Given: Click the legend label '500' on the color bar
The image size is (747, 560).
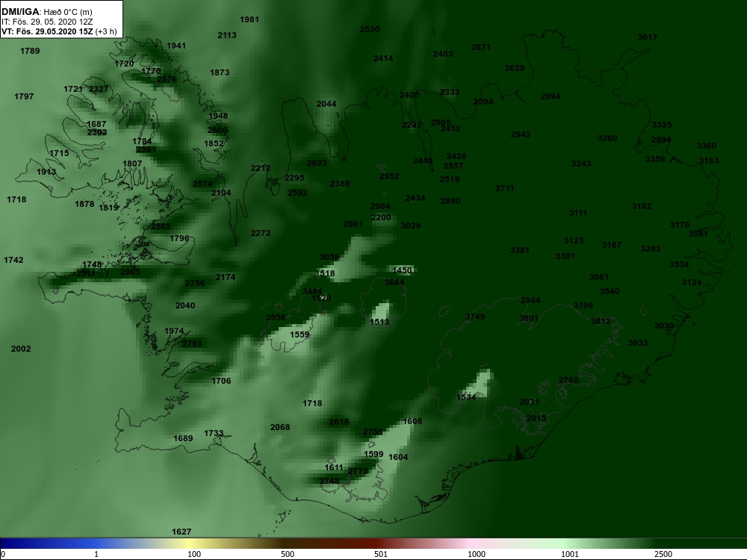Looking at the screenshot, I should click(x=288, y=554).
